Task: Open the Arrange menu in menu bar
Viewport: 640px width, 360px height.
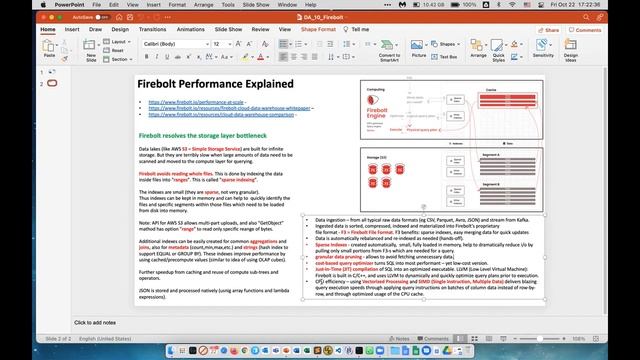Action: 203,5
